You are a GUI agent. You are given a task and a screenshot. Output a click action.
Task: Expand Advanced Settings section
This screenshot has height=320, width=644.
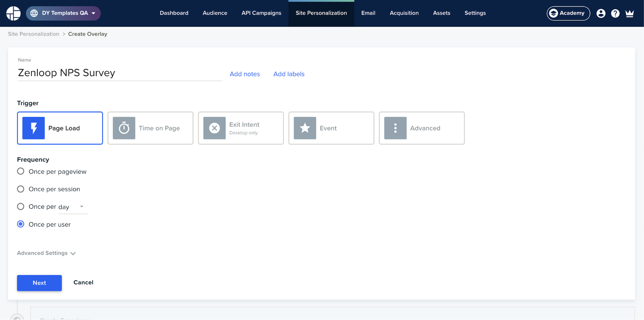click(x=46, y=253)
